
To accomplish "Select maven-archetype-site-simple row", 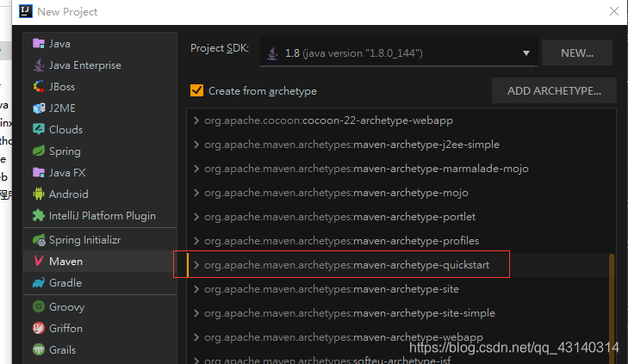I will click(401, 313).
